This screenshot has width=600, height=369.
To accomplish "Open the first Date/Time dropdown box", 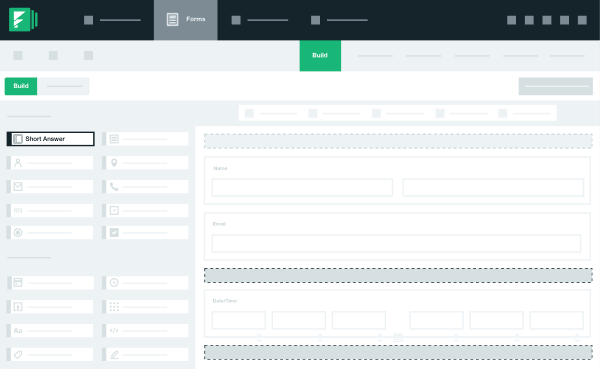I will (x=238, y=320).
